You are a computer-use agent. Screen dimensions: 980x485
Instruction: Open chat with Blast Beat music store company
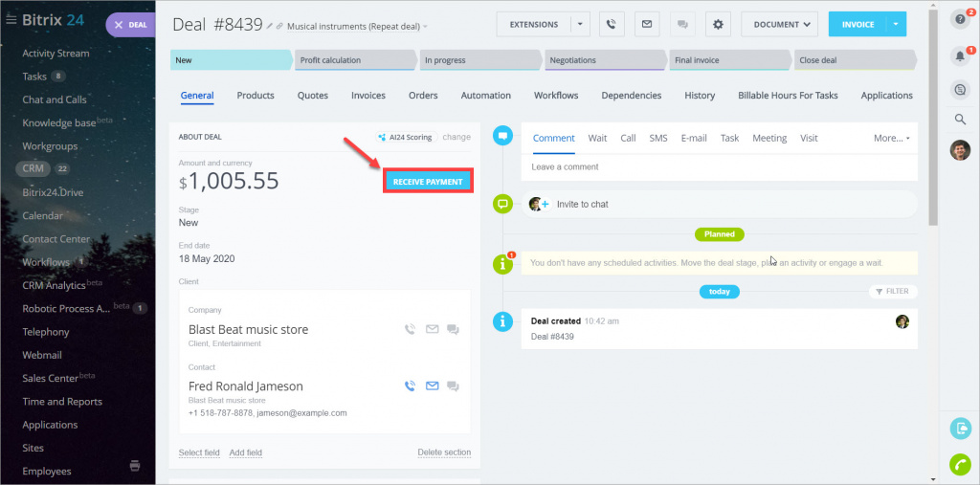click(453, 329)
